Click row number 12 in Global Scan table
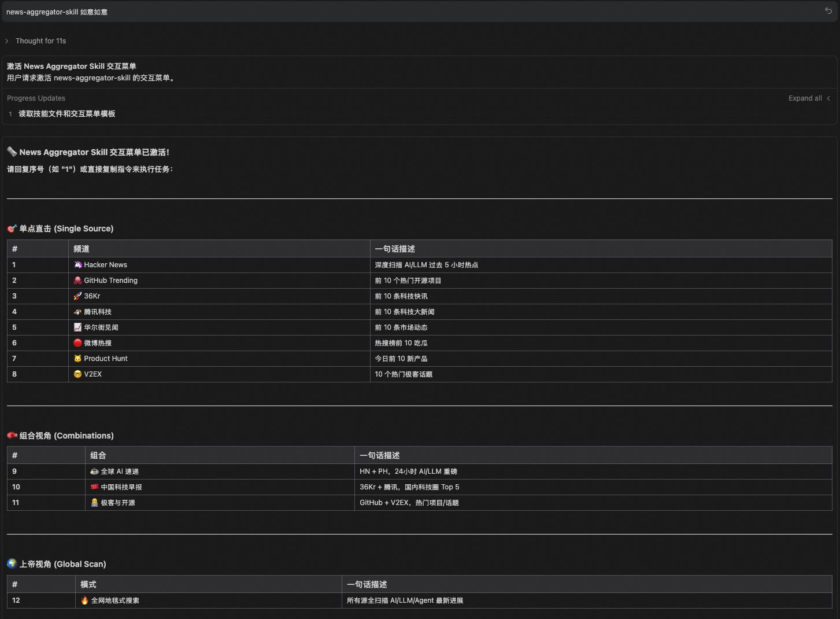Image resolution: width=840 pixels, height=619 pixels. pos(16,600)
